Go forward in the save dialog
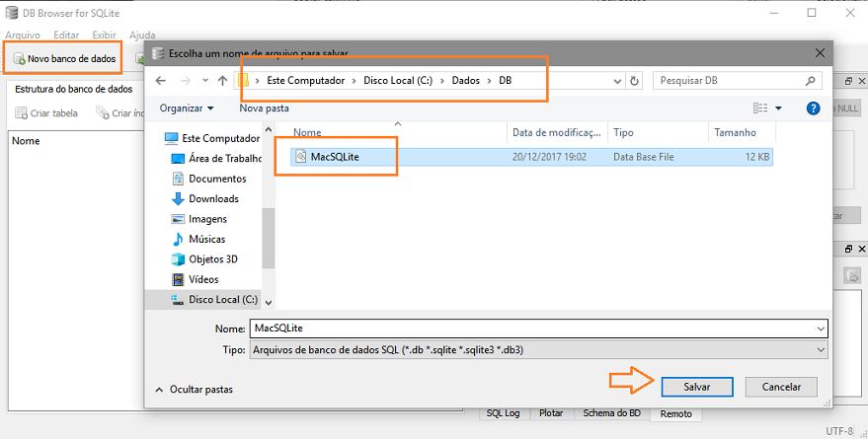The image size is (868, 439). [186, 81]
